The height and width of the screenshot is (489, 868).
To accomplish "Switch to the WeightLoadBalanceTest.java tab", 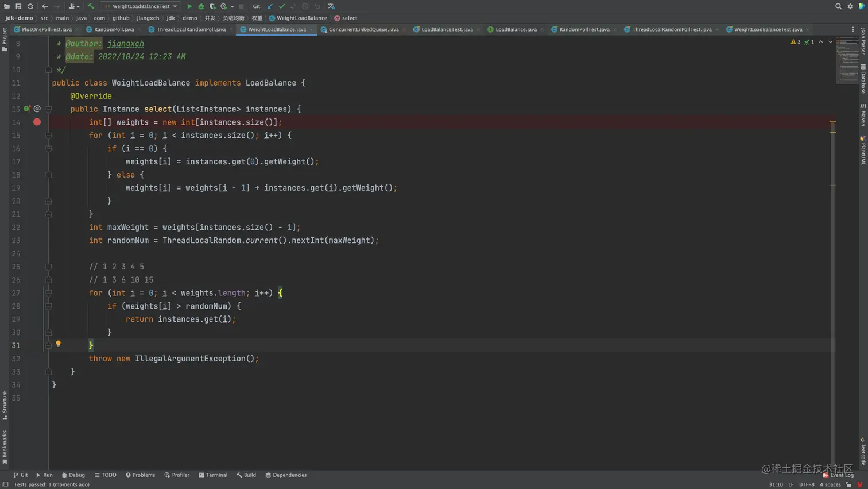I will (768, 29).
